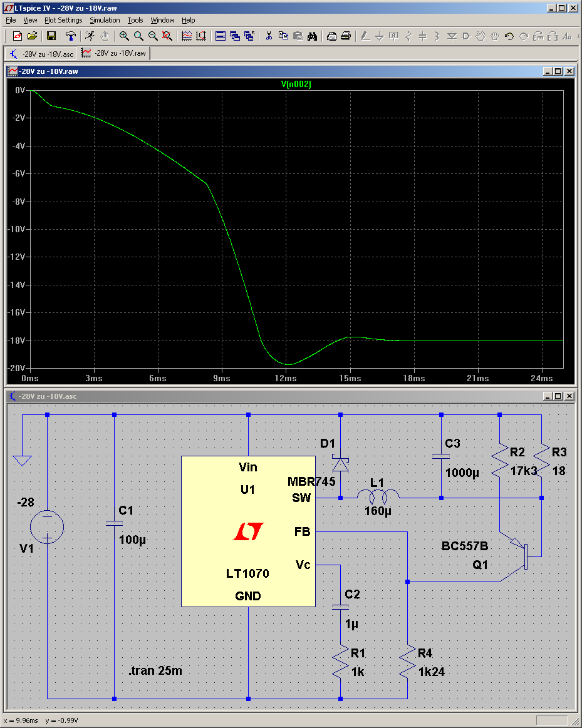This screenshot has width=582, height=728.
Task: Run the simulation with the running man icon
Action: [x=90, y=36]
